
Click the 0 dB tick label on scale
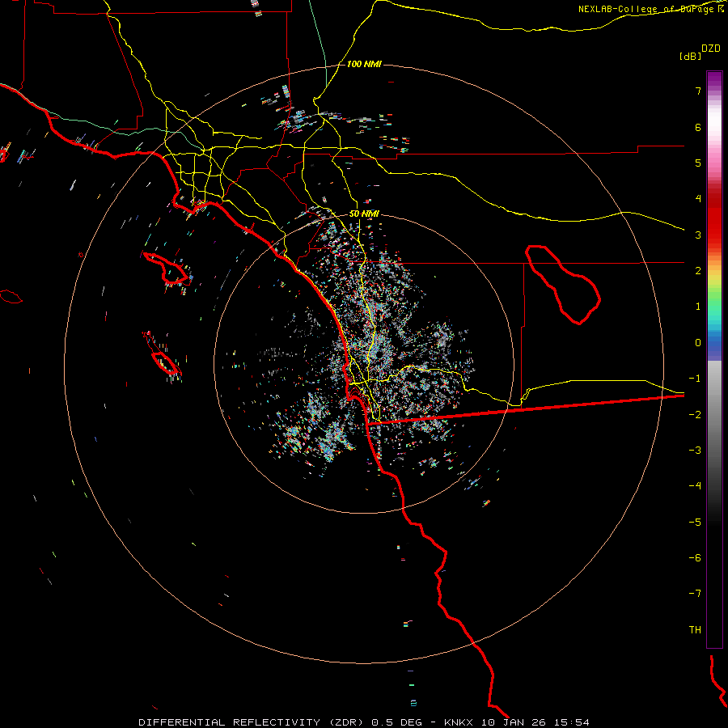(x=698, y=343)
